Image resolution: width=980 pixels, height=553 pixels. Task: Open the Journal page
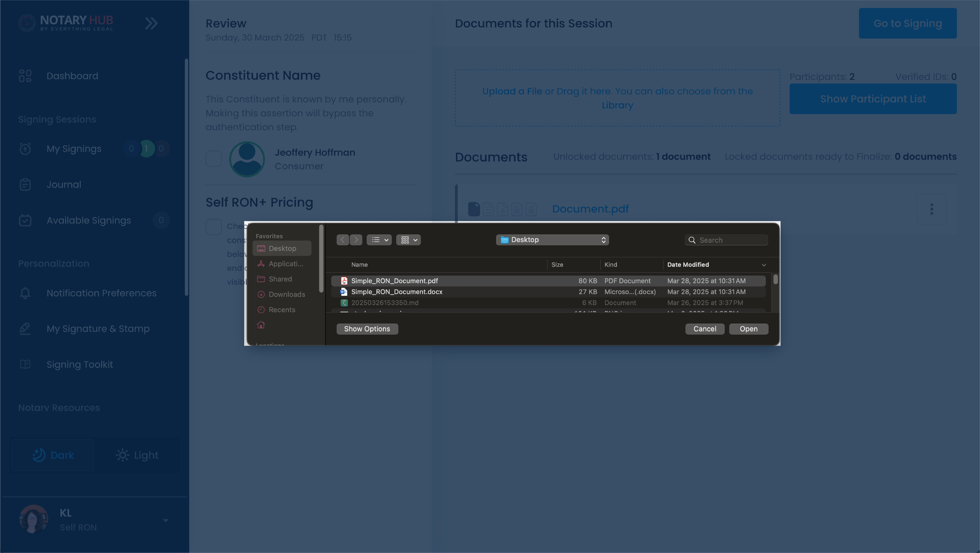pyautogui.click(x=64, y=185)
